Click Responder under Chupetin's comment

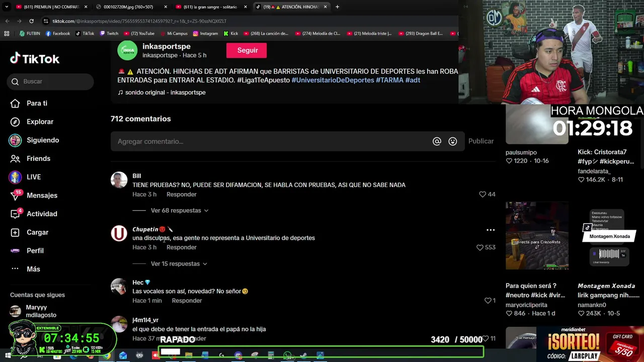[x=182, y=247]
